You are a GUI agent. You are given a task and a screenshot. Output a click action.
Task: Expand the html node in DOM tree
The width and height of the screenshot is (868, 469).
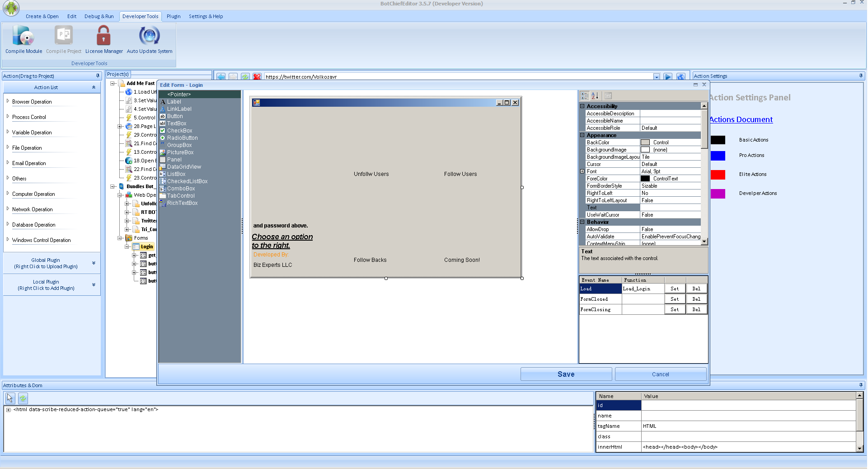[8, 410]
